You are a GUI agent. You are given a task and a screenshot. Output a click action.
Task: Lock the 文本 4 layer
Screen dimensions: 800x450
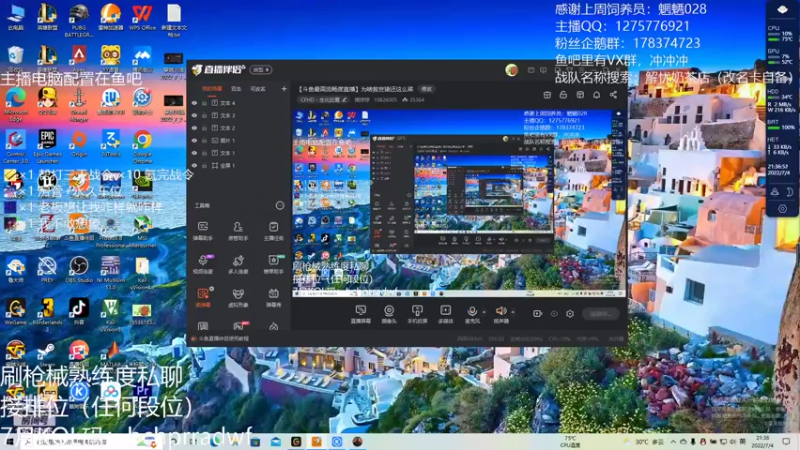click(x=205, y=103)
